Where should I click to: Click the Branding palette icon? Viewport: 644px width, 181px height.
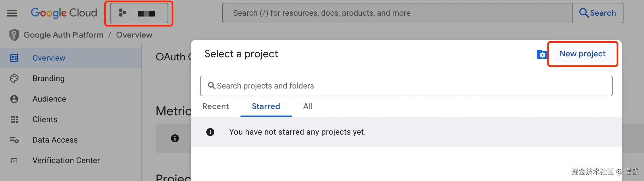(14, 78)
